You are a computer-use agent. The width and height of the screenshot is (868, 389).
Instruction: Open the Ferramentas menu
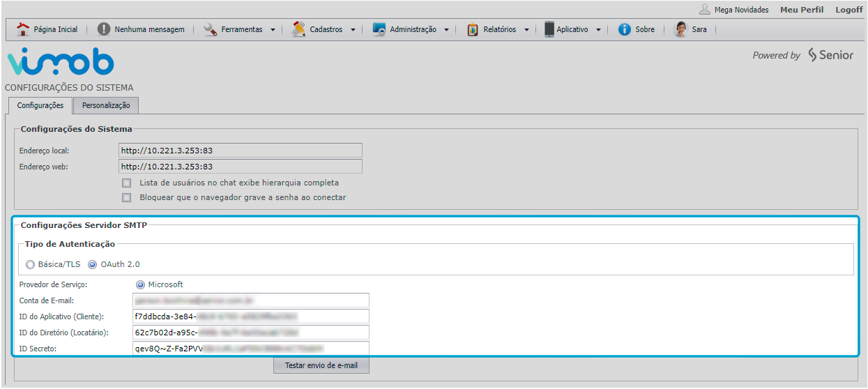point(240,29)
